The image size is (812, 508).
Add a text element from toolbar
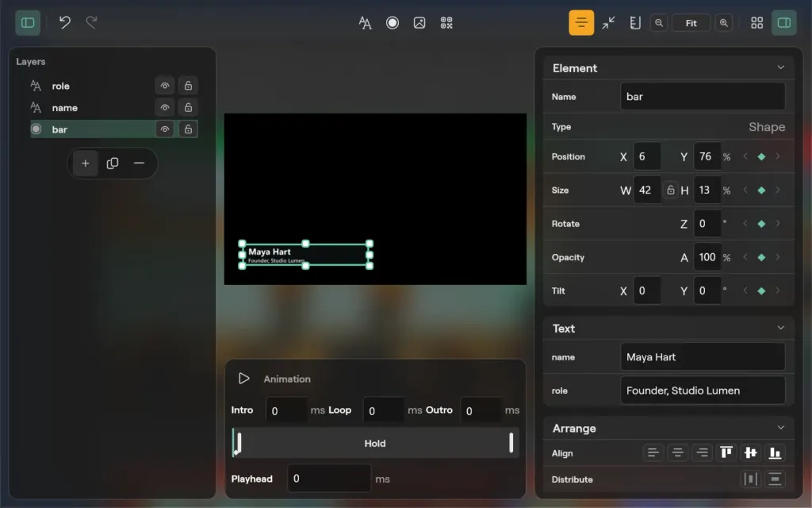pos(365,23)
